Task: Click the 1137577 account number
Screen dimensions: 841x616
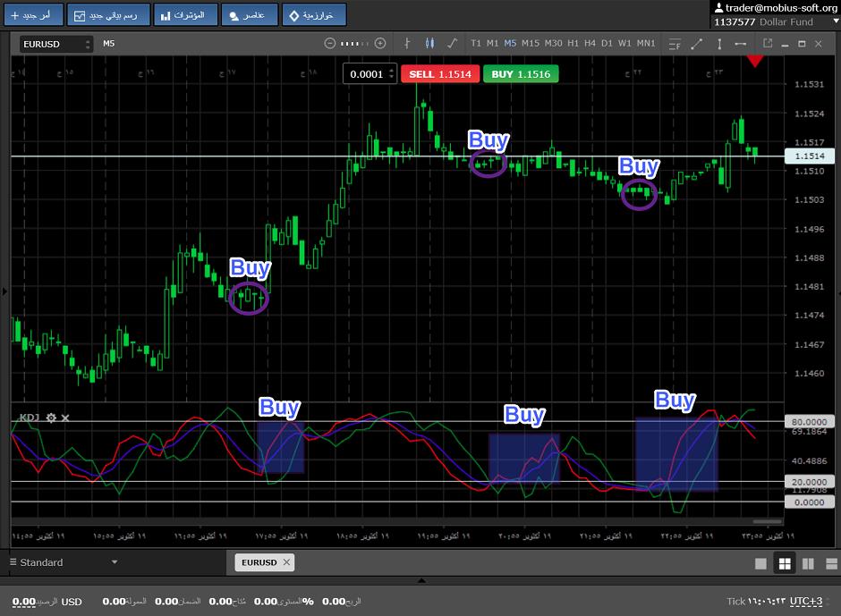Action: (735, 22)
